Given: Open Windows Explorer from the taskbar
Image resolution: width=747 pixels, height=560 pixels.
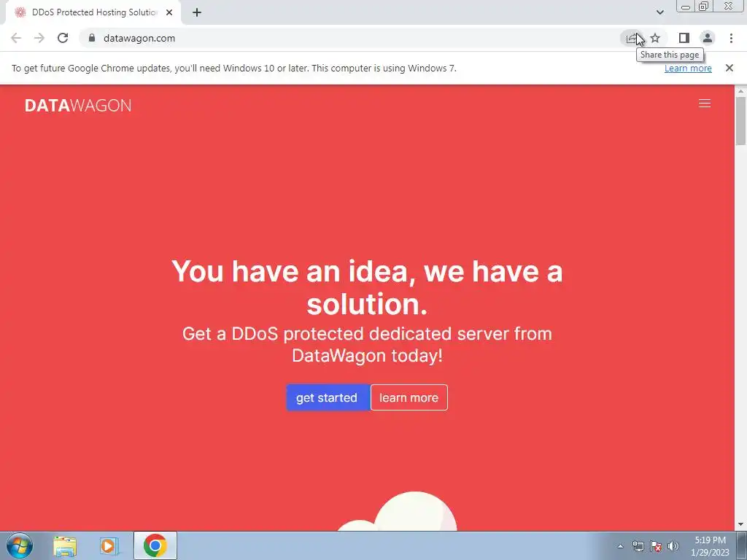Looking at the screenshot, I should click(65, 546).
